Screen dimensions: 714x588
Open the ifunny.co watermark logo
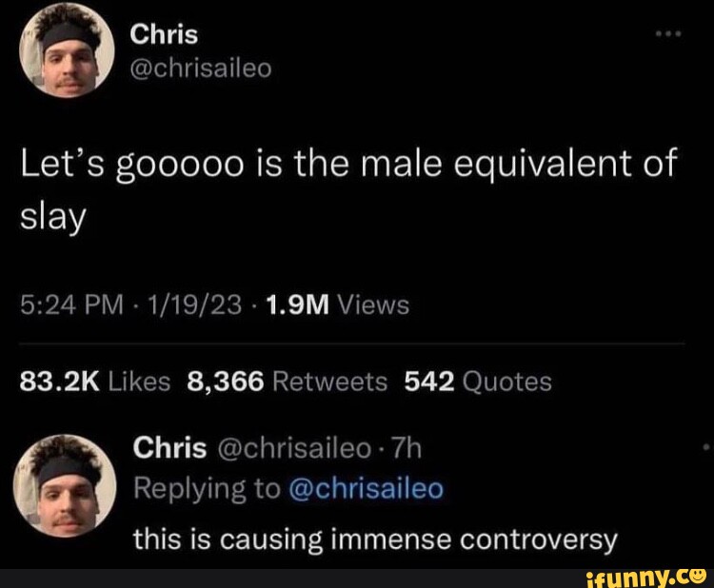point(646,578)
